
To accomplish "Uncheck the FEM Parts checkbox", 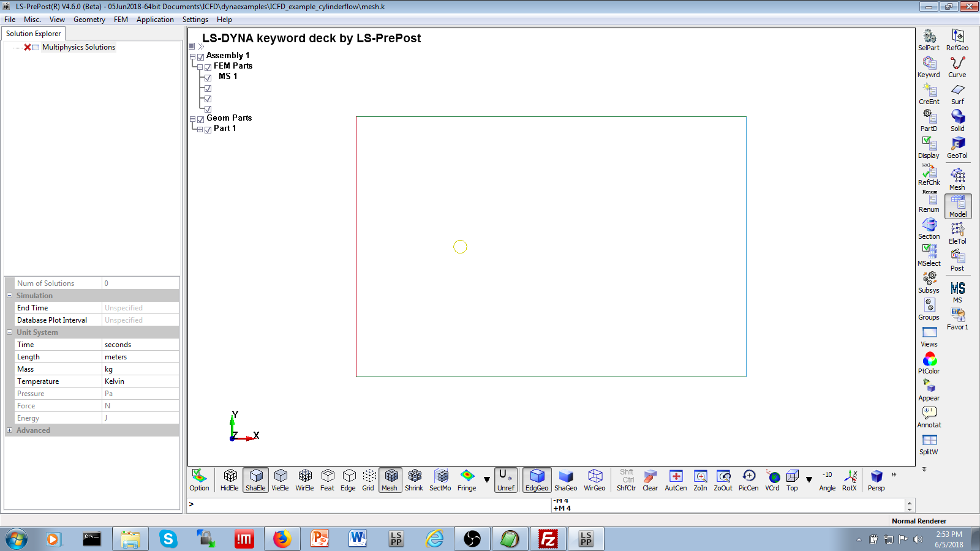I will pyautogui.click(x=208, y=67).
